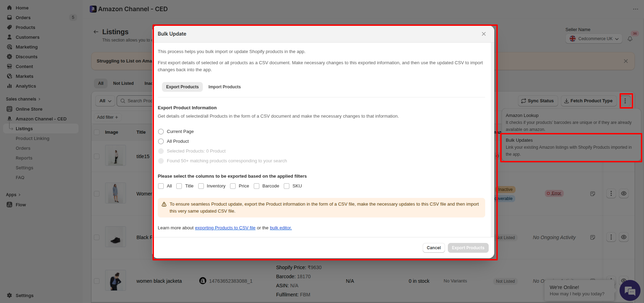
Task: Switch to the Import Products tab
Action: (x=224, y=87)
